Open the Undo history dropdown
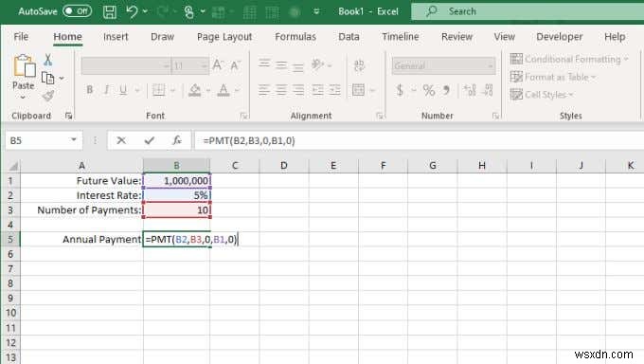The width and height of the screenshot is (644, 364). tap(145, 11)
